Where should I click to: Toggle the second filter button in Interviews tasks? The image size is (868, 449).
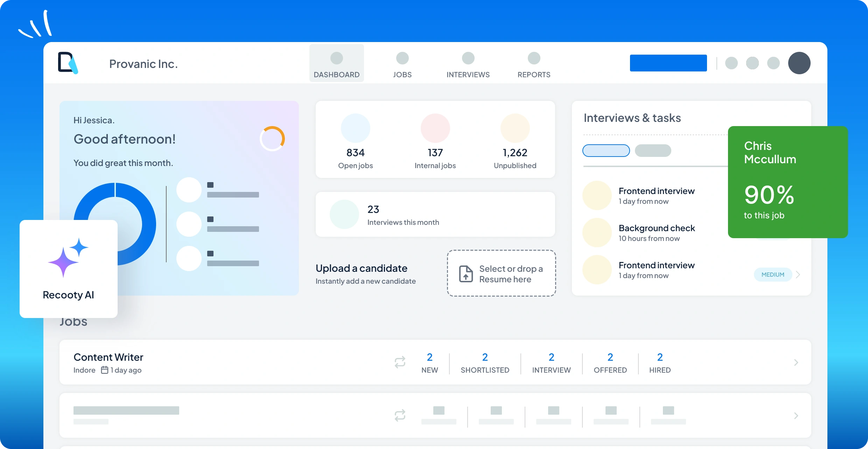pyautogui.click(x=652, y=150)
